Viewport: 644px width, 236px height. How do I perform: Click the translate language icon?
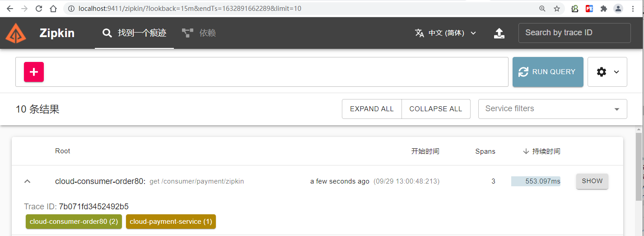[420, 33]
